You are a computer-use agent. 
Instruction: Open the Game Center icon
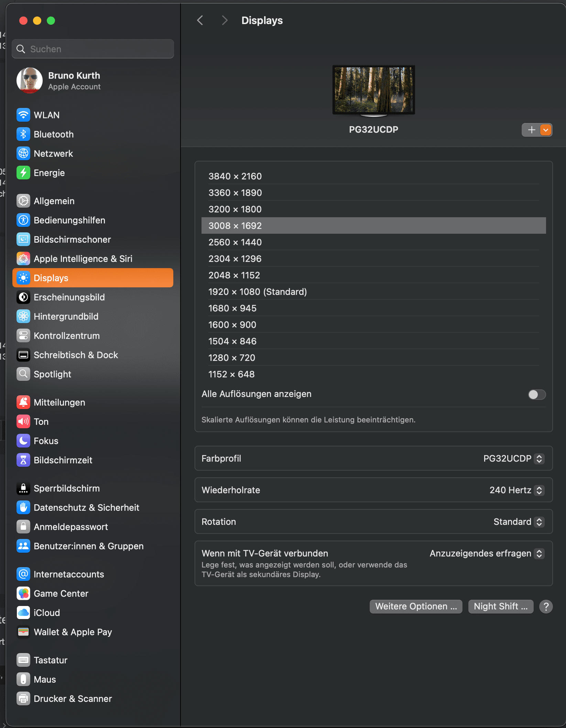point(23,593)
